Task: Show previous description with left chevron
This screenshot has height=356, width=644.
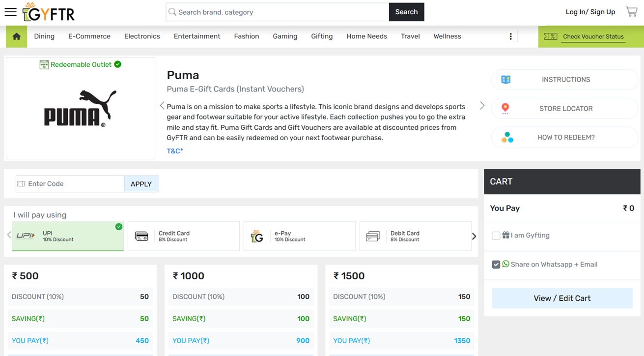Action: pos(162,106)
